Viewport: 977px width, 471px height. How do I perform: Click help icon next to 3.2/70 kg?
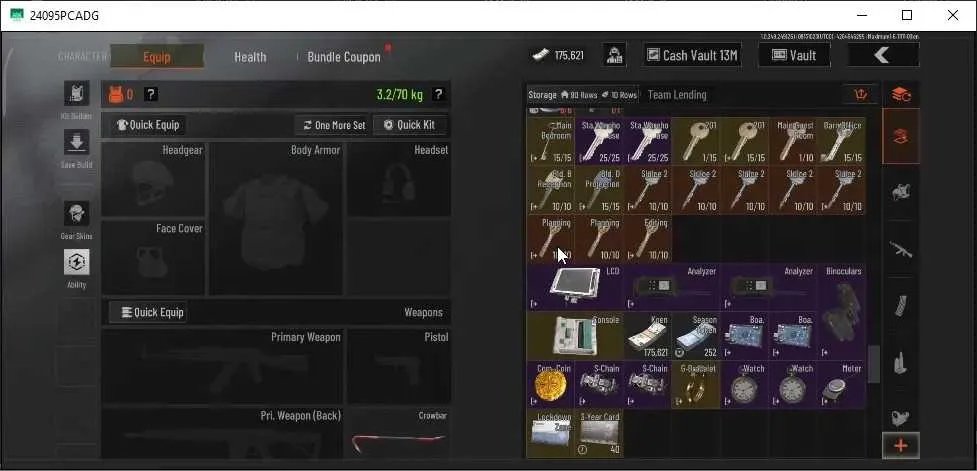(x=439, y=94)
